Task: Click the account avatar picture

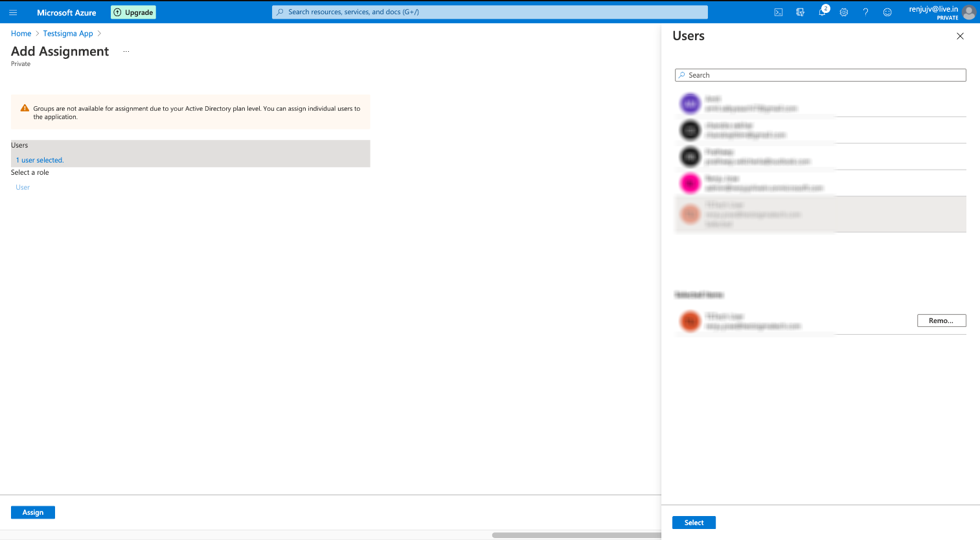Action: pyautogui.click(x=969, y=12)
